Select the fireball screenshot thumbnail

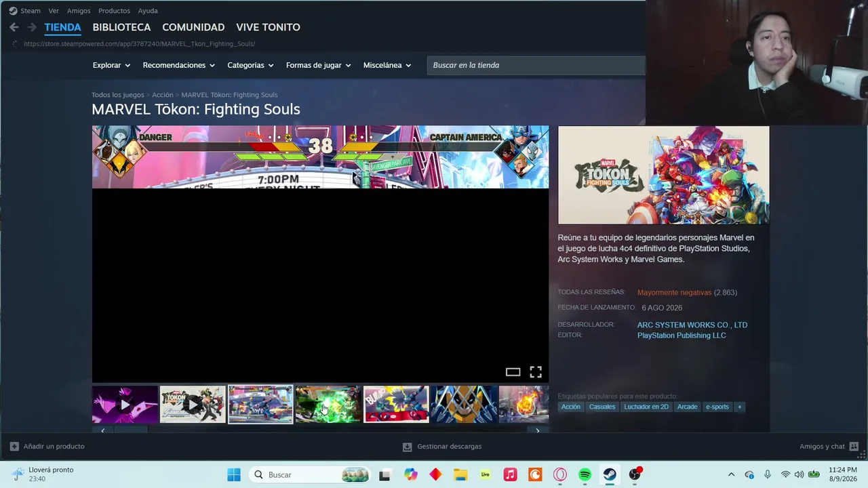pos(524,404)
